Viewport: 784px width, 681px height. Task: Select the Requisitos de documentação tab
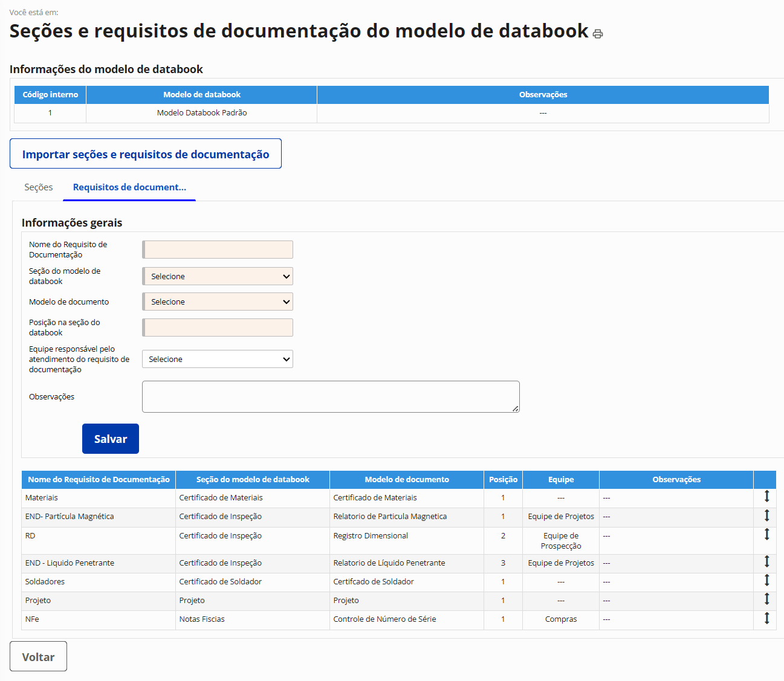[x=129, y=187]
